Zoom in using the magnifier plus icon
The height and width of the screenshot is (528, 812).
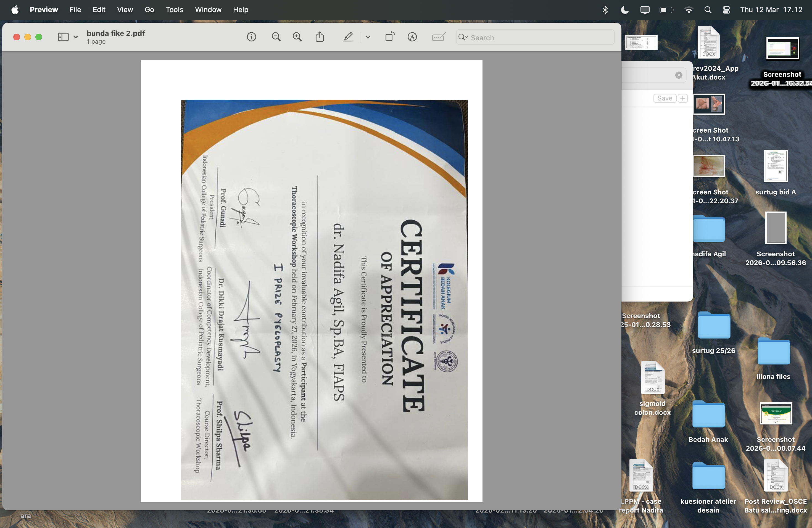(x=297, y=37)
